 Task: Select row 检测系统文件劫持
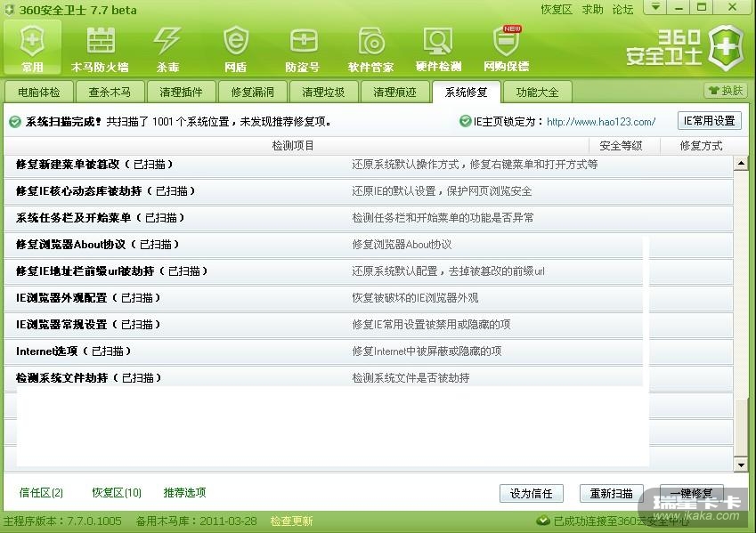[369, 378]
